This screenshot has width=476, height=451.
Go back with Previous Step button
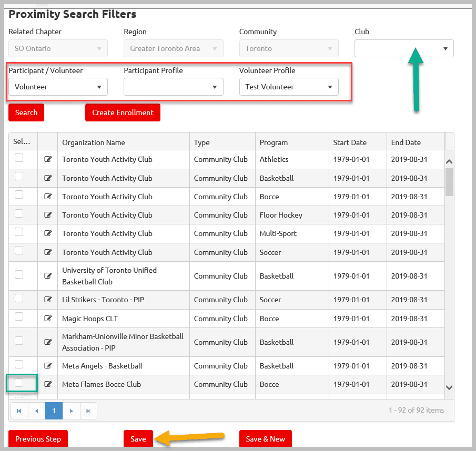38,438
